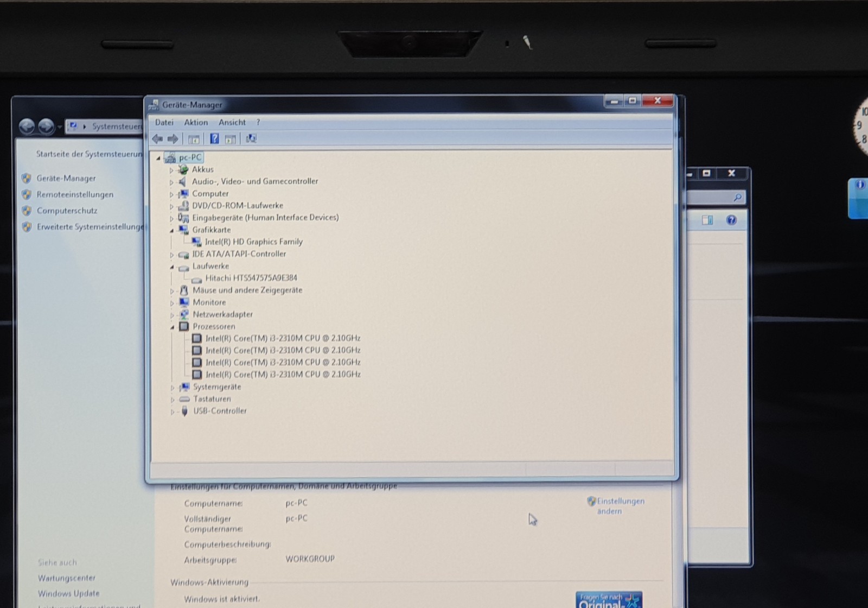868x608 pixels.
Task: Expand the USB-Controller node
Action: [173, 411]
